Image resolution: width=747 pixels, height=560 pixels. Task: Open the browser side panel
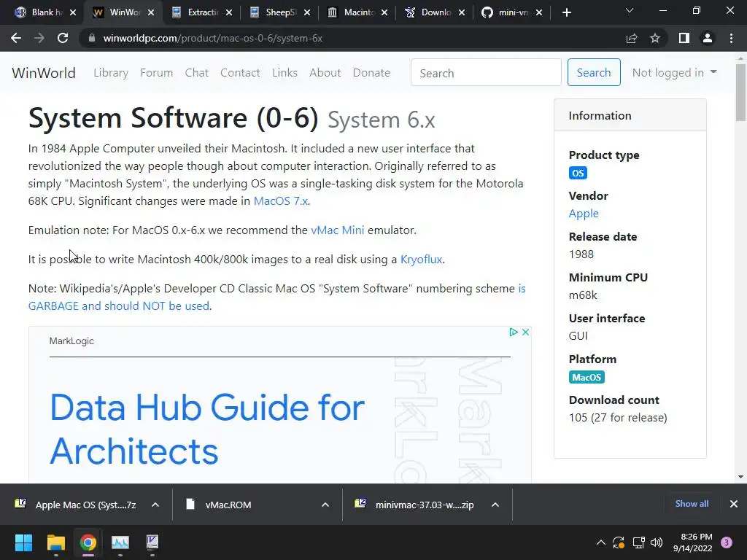pos(684,38)
